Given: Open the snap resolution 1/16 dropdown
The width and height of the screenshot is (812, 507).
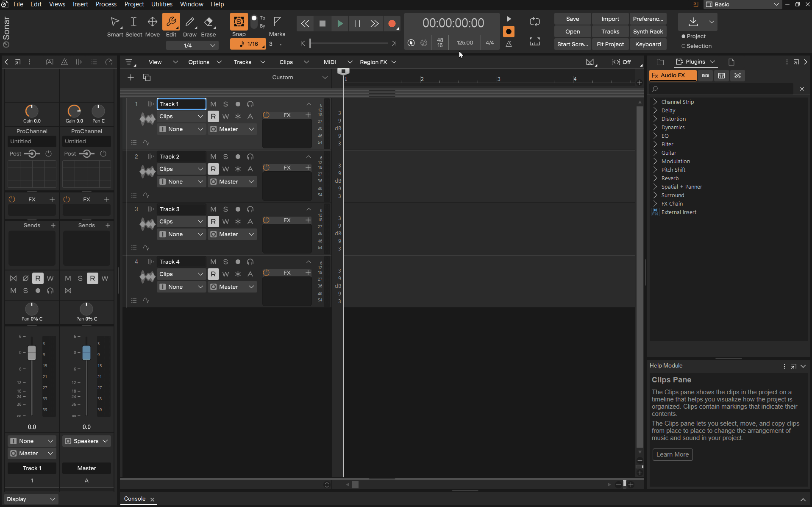Looking at the screenshot, I should pyautogui.click(x=248, y=44).
